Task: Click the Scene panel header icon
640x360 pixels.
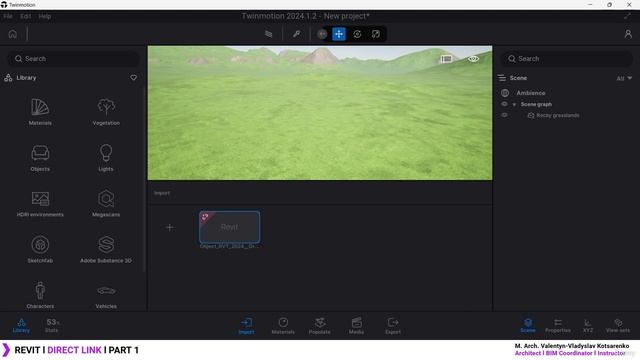Action: pos(502,78)
